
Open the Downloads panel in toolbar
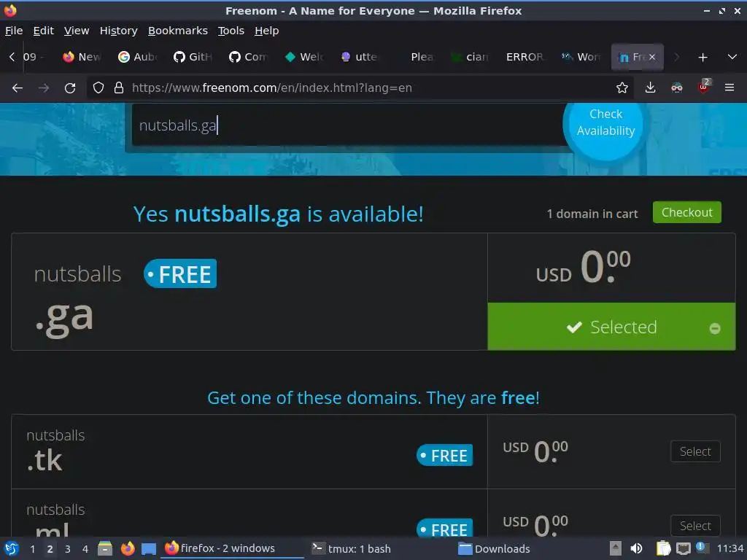pos(650,87)
